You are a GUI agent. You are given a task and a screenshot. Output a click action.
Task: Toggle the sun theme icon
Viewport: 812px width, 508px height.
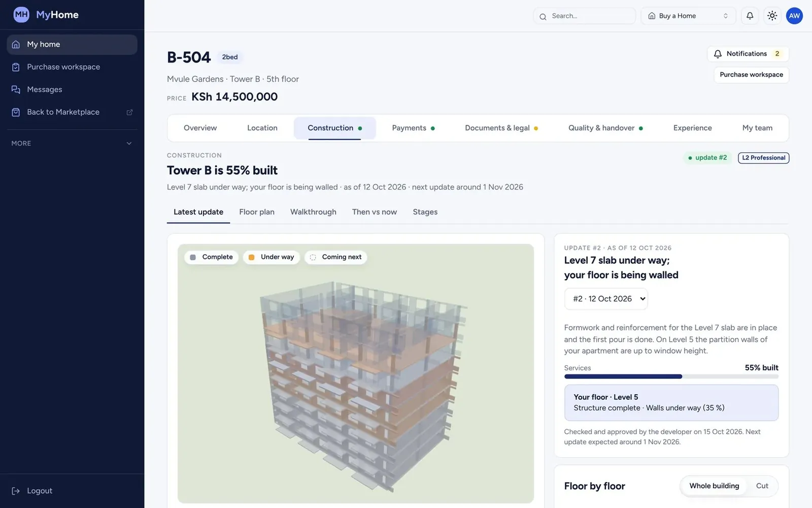pos(772,16)
